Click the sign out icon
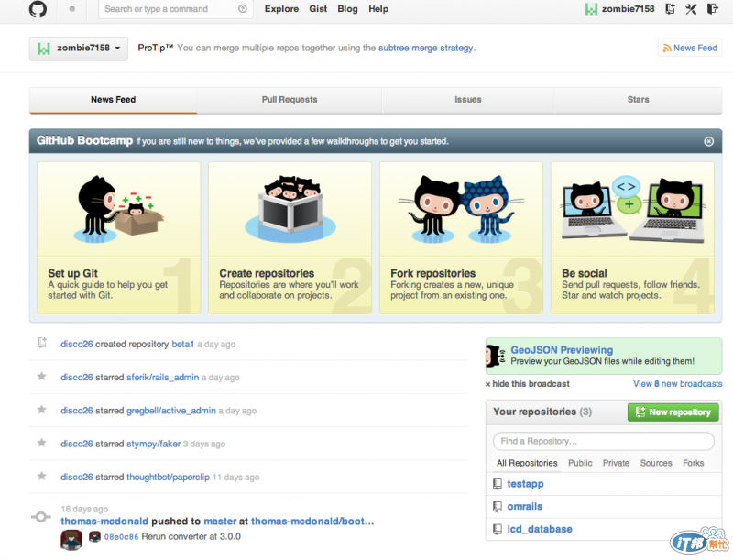The image size is (733, 560). click(x=713, y=9)
